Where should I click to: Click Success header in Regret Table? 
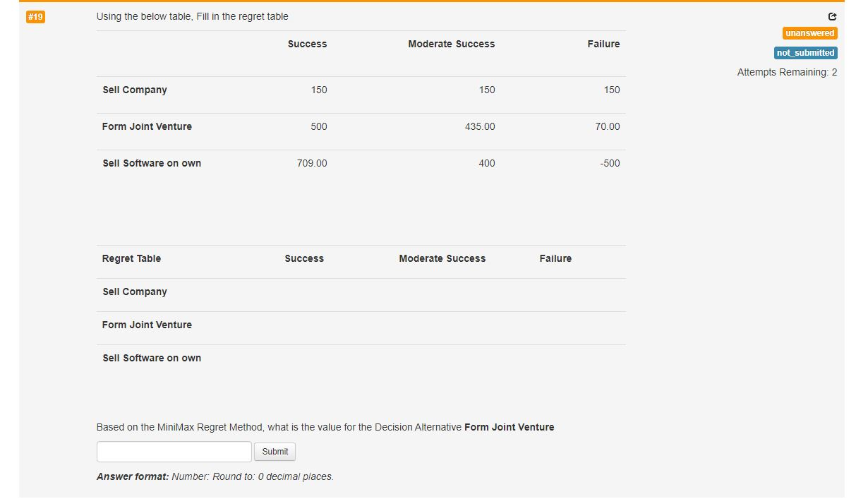click(x=304, y=258)
